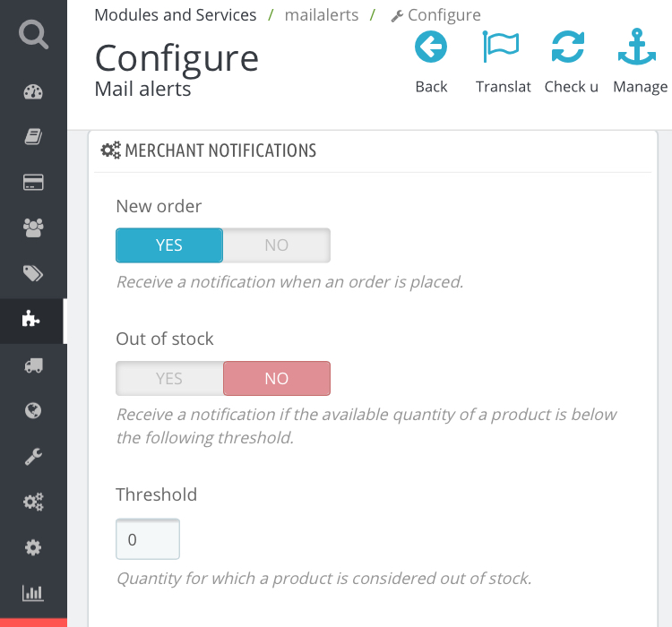The width and height of the screenshot is (672, 627).
Task: Open Translate with the flag button
Action: [x=503, y=60]
